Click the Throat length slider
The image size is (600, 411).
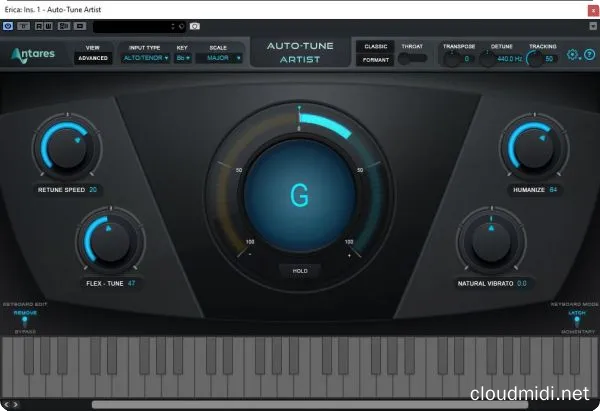[412, 59]
